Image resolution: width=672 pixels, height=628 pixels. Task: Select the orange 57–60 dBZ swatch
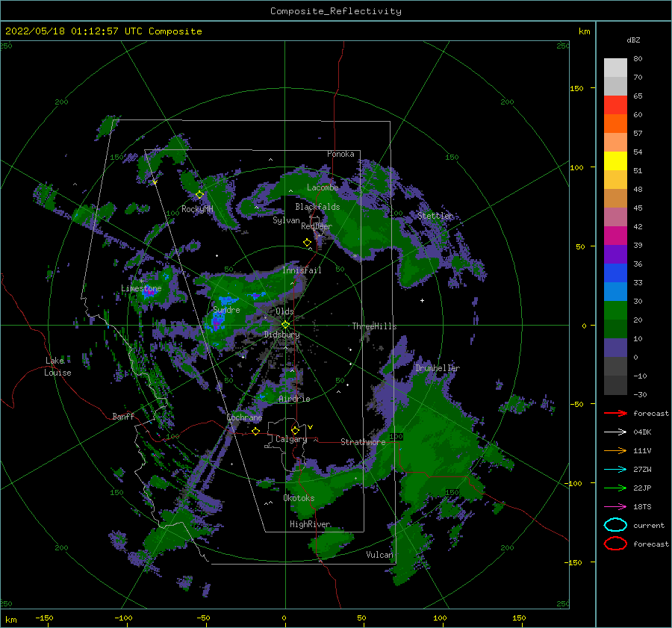point(615,124)
